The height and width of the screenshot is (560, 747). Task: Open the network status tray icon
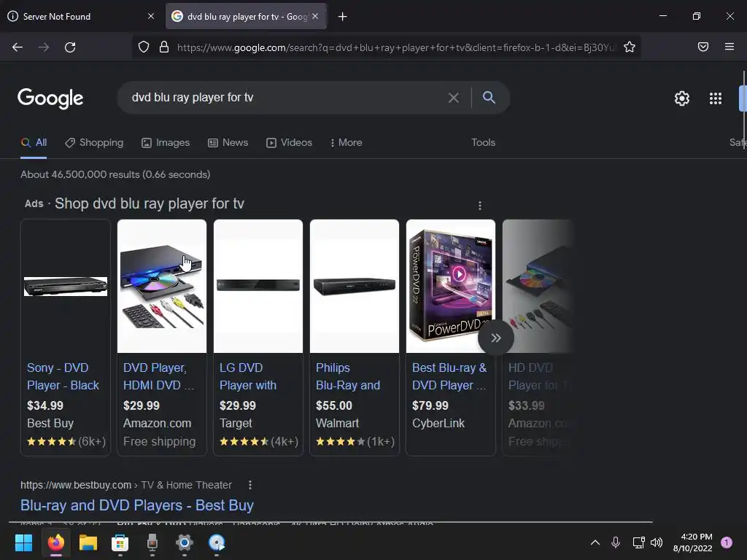(x=638, y=542)
